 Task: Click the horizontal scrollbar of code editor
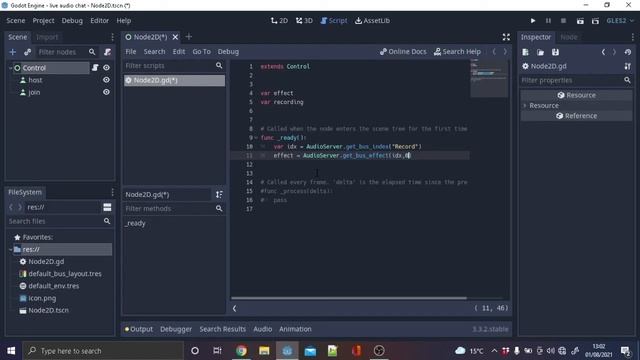[x=349, y=298]
